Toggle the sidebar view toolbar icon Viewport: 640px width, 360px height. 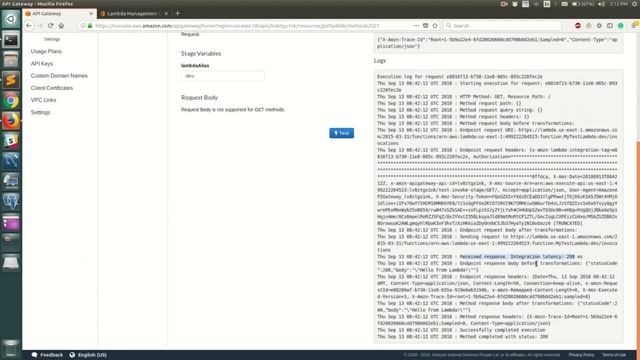click(610, 25)
